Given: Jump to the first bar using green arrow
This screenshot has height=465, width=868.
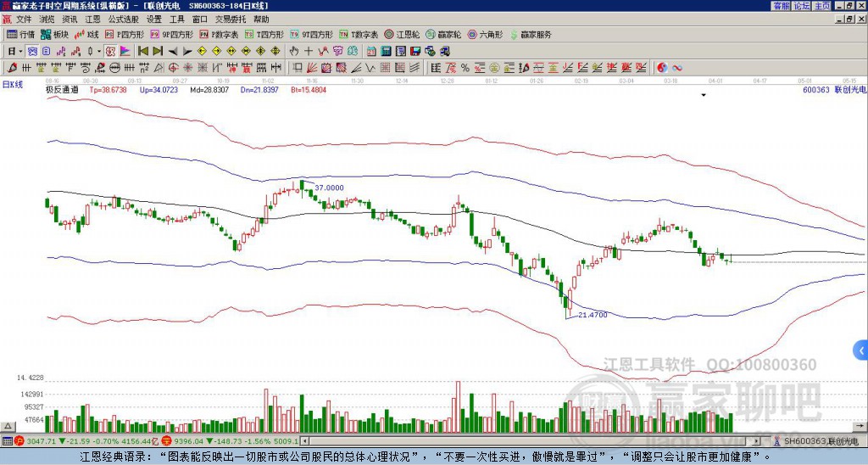Looking at the screenshot, I should click(x=142, y=52).
